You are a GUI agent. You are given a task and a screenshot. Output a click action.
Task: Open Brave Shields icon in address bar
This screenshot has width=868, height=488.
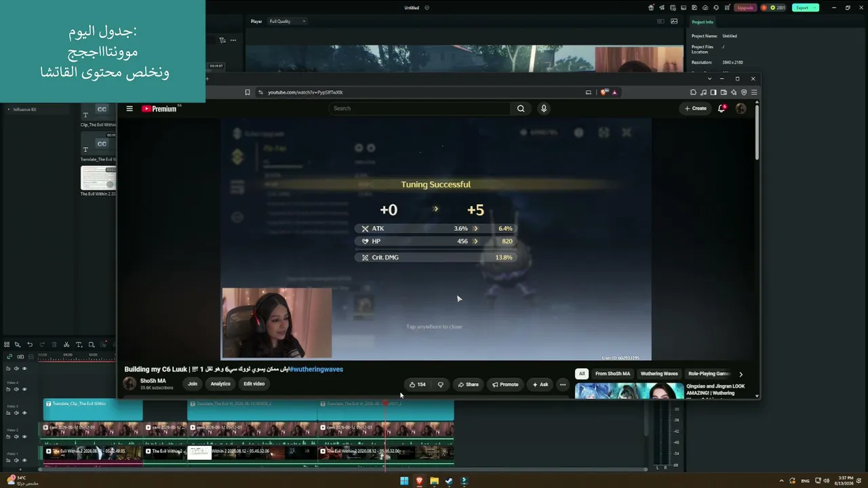[604, 92]
